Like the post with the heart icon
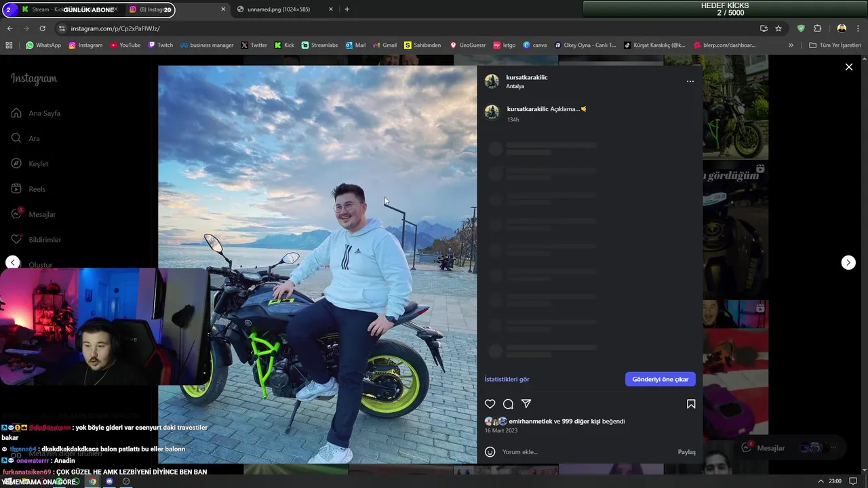The width and height of the screenshot is (868, 488). [x=490, y=404]
